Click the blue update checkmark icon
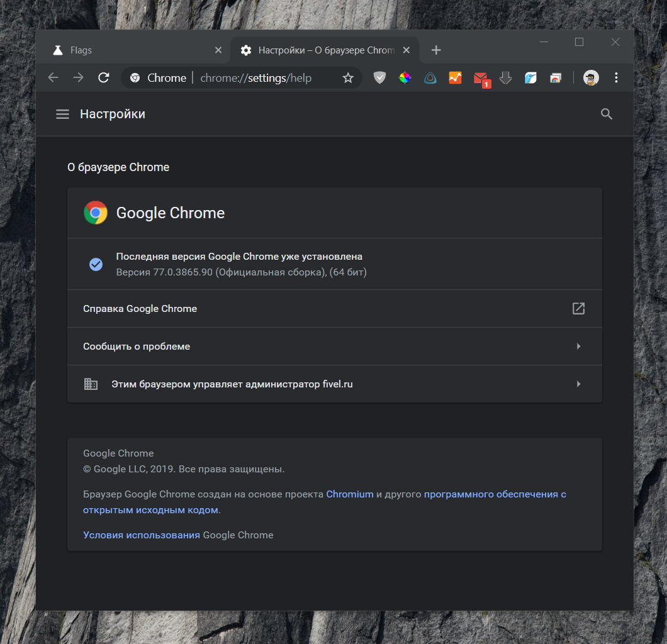The width and height of the screenshot is (667, 644). pyautogui.click(x=96, y=264)
